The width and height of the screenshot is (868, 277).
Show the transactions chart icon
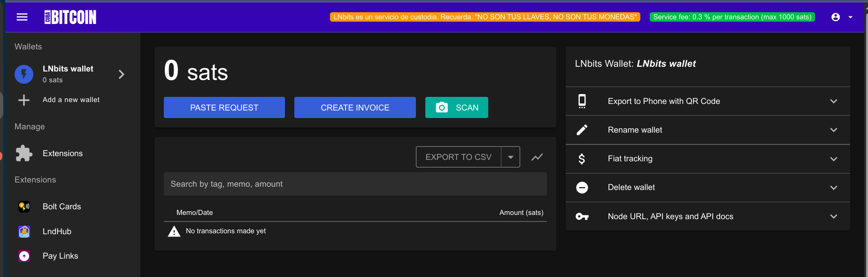(537, 157)
